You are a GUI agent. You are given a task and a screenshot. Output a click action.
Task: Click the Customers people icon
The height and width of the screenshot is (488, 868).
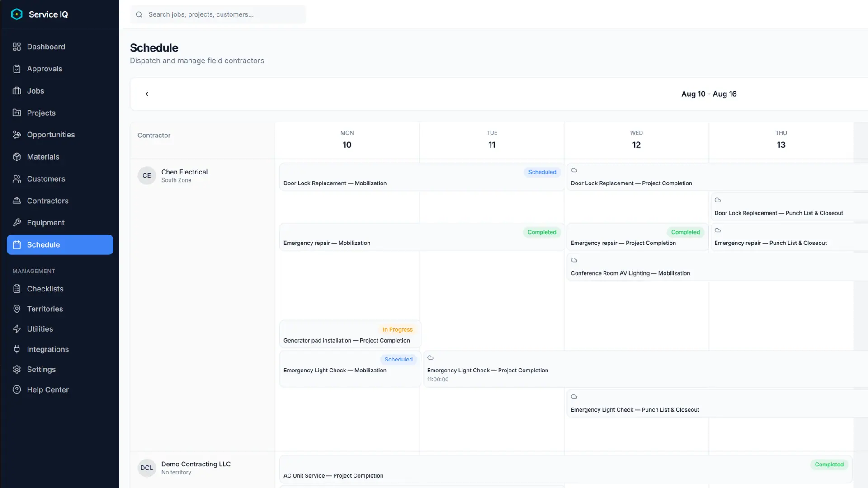[17, 179]
